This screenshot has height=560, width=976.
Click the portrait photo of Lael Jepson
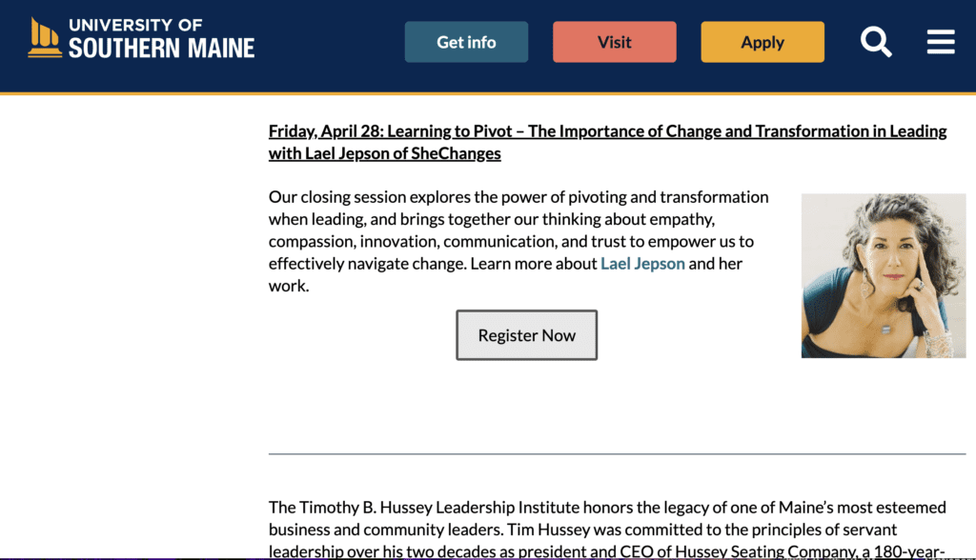point(884,275)
